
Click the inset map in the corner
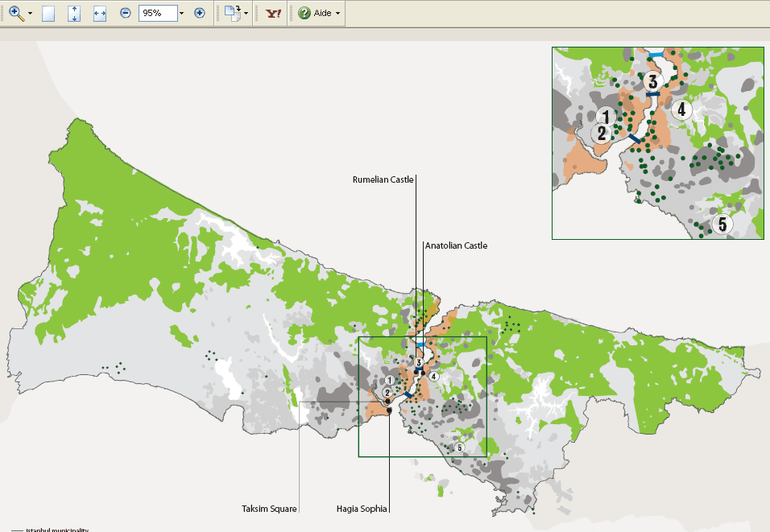coord(657,142)
